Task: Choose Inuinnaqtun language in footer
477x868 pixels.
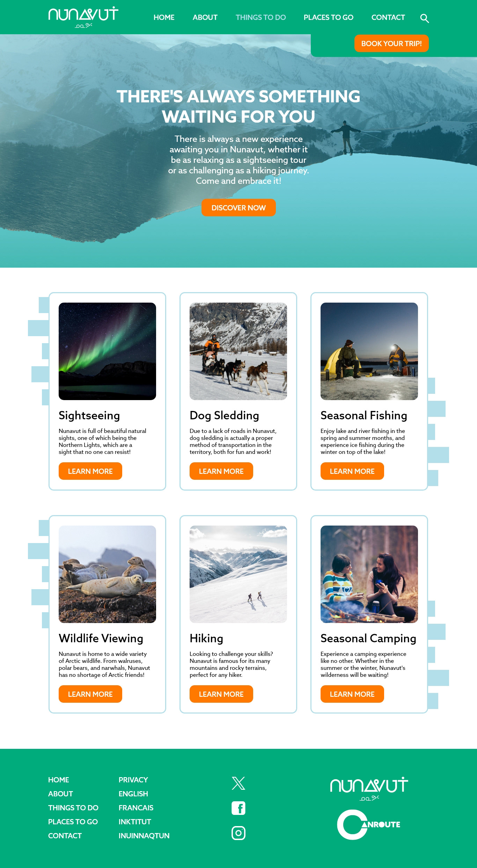Action: pos(144,836)
